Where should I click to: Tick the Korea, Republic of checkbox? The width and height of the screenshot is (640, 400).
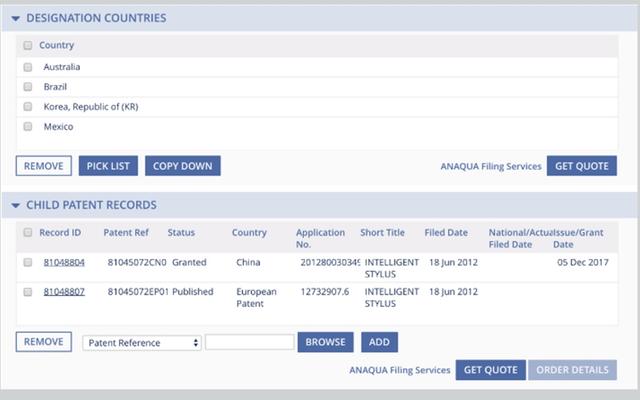click(x=28, y=107)
